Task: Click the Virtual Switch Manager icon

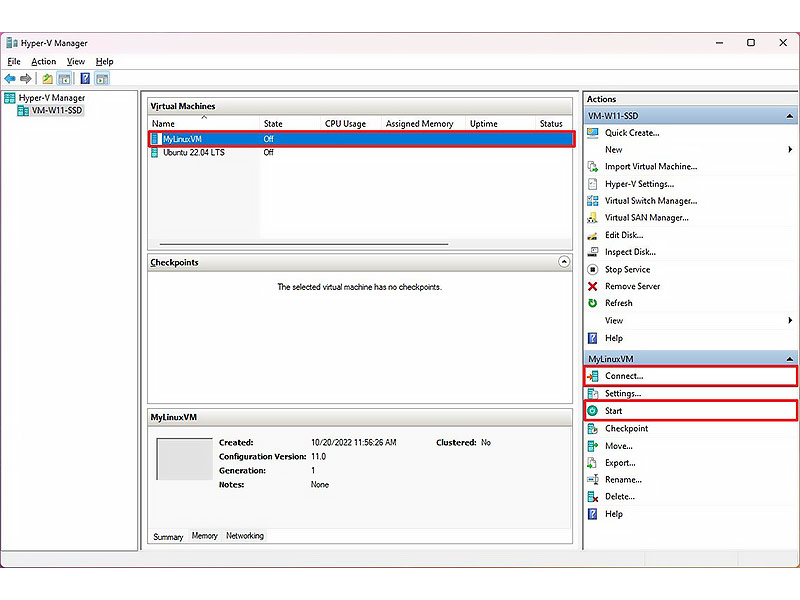Action: [592, 201]
